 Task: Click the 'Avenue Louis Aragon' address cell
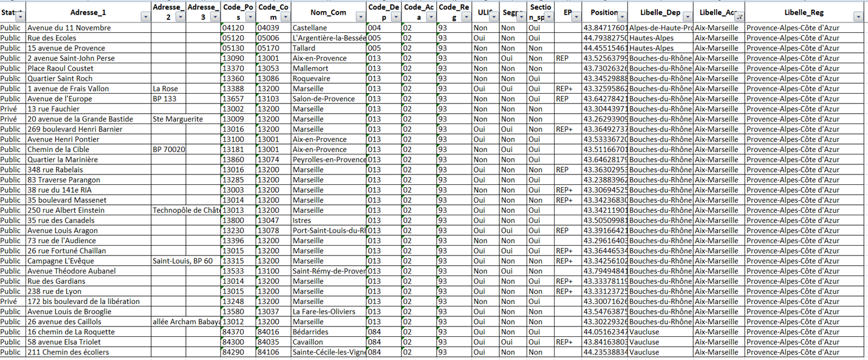point(89,230)
